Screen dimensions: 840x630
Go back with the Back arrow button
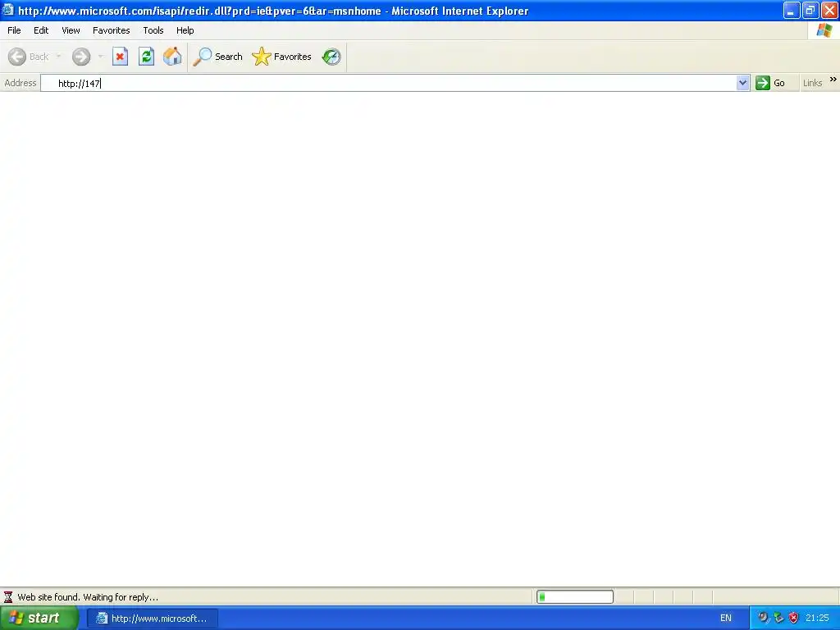pyautogui.click(x=29, y=57)
